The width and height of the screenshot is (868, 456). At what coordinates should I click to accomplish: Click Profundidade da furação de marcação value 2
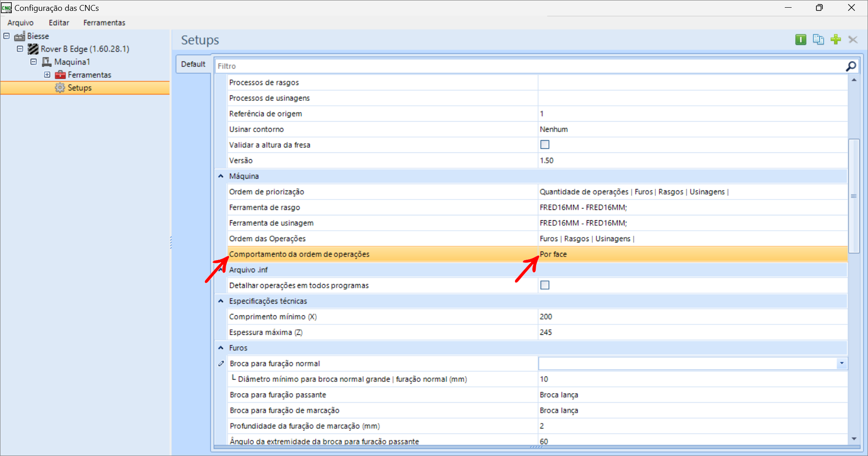pyautogui.click(x=542, y=426)
